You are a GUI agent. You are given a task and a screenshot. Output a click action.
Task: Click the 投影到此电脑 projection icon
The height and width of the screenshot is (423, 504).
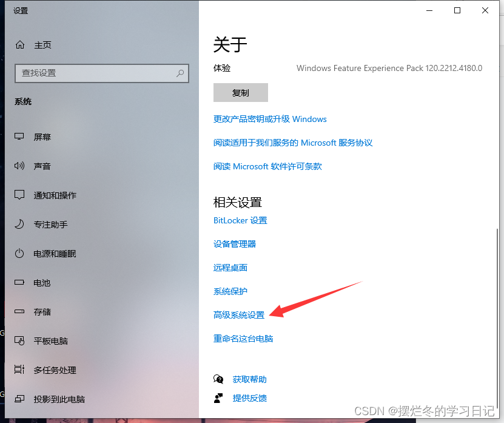tap(19, 399)
